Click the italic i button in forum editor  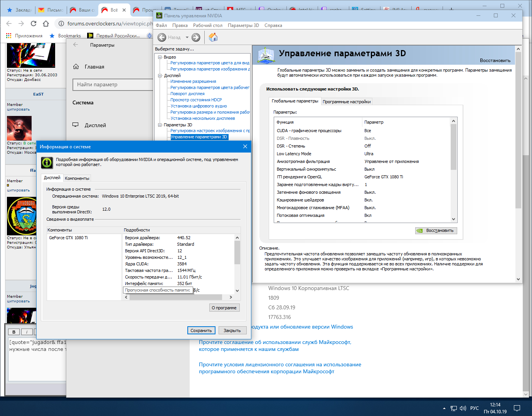point(27,332)
